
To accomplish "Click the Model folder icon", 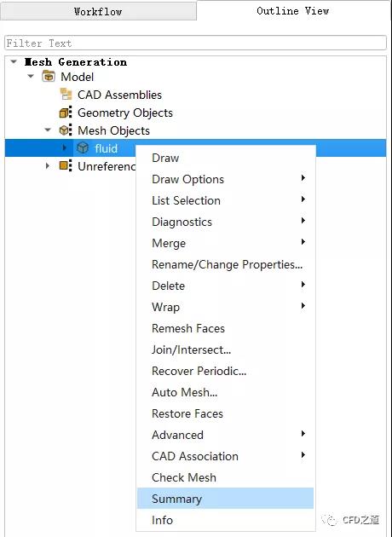I will coord(49,77).
